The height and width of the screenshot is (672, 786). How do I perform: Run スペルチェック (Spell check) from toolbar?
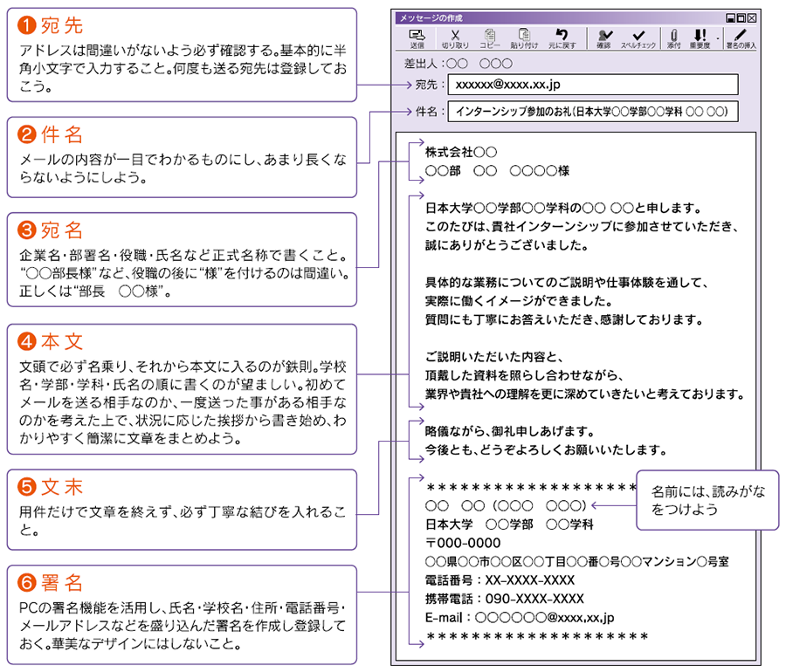click(638, 38)
